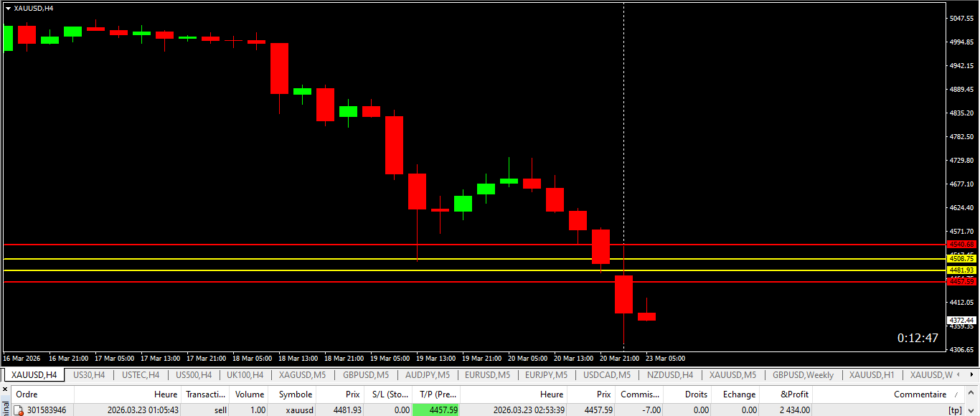Click the Commentaire column sort indicator
This screenshot has width=980, height=416.
[956, 394]
